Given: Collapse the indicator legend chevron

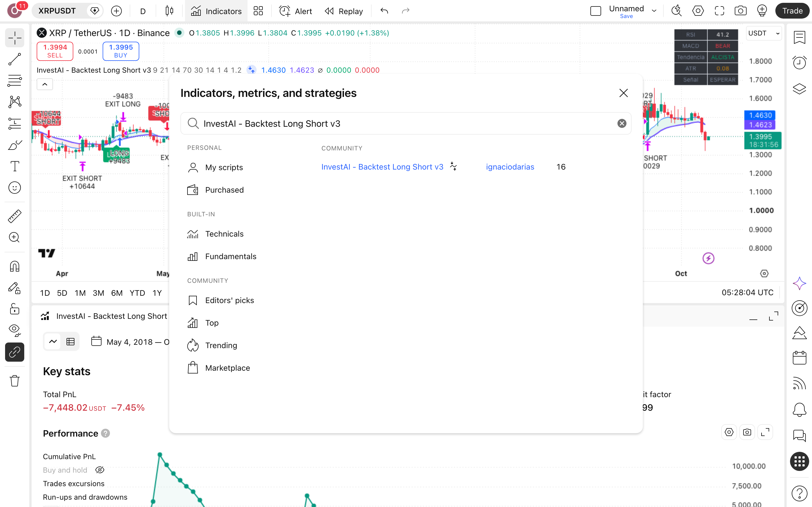Looking at the screenshot, I should coord(45,84).
